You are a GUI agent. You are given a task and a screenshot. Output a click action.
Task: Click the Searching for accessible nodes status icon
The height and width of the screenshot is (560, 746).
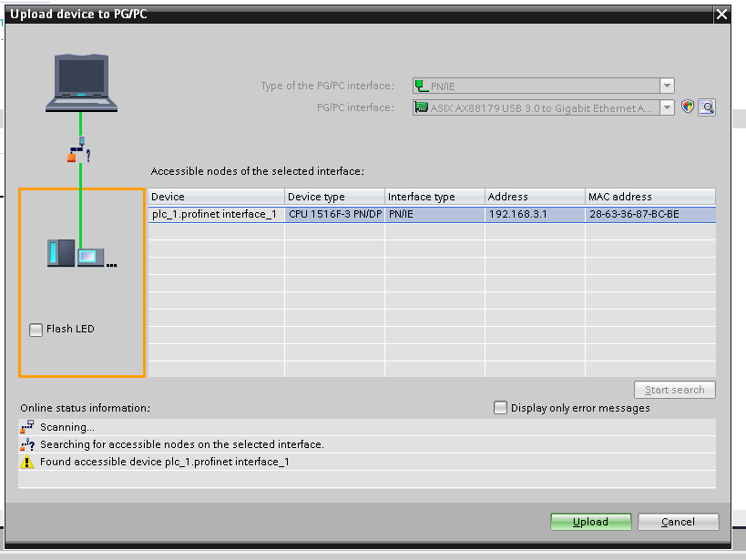click(27, 444)
